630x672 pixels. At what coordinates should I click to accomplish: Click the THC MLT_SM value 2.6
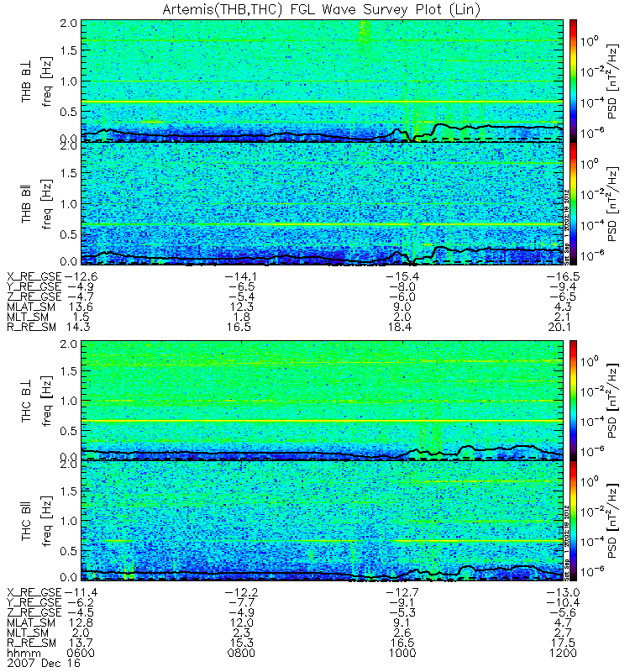(402, 633)
